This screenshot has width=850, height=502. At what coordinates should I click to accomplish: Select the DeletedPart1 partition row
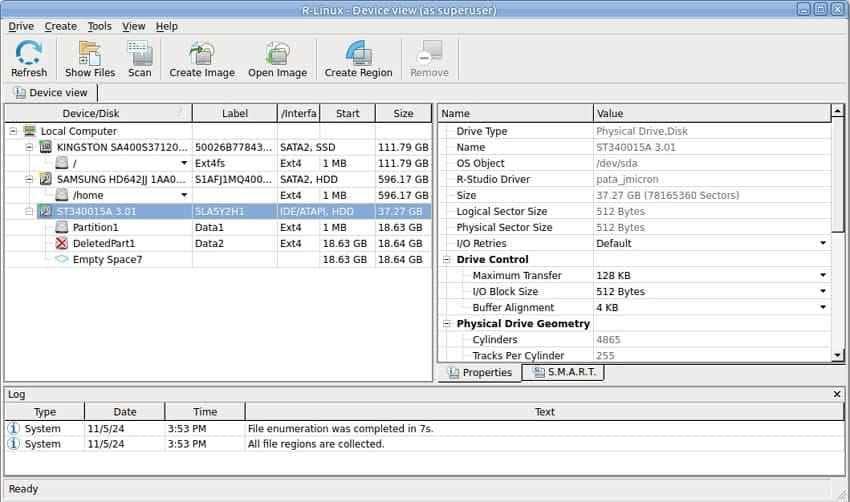[x=218, y=243]
